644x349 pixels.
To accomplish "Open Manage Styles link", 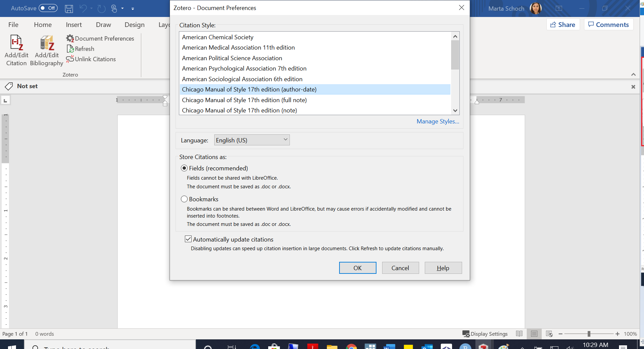I will click(x=438, y=121).
